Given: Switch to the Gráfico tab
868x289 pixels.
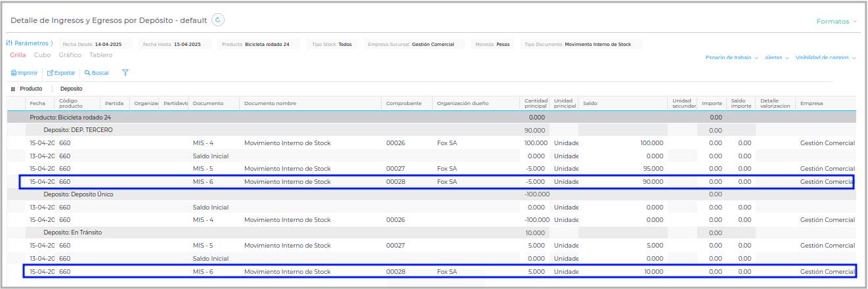Looking at the screenshot, I should point(70,55).
